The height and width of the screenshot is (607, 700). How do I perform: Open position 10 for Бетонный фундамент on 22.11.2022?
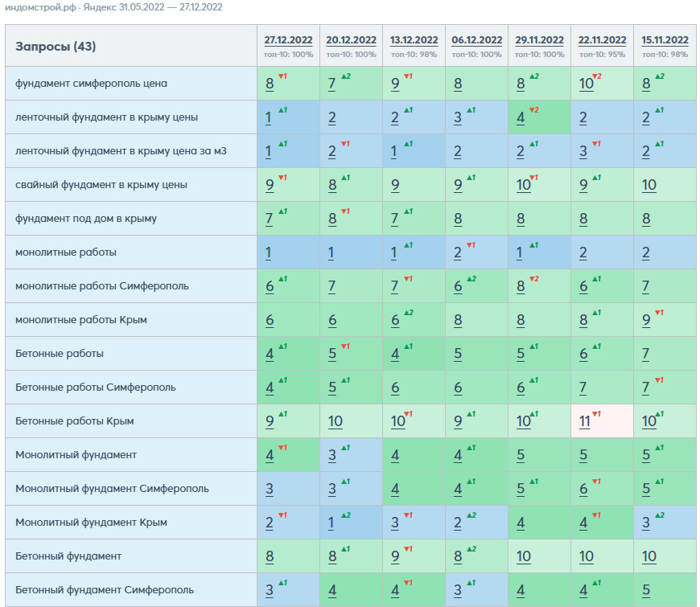[x=587, y=556]
